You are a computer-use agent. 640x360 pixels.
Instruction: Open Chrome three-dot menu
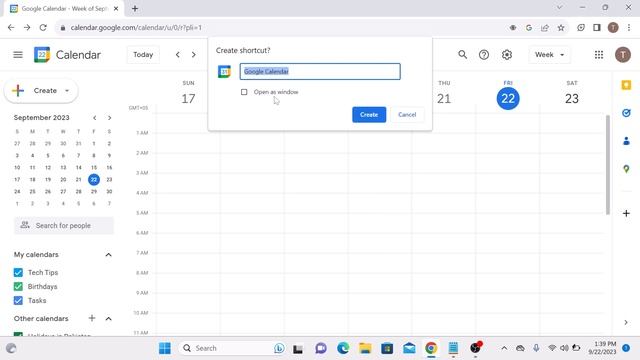tap(629, 28)
